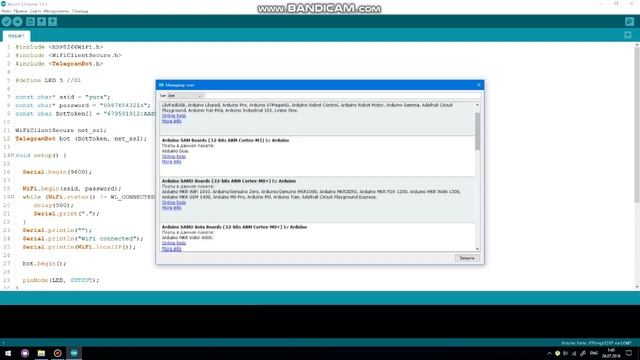Screen dimensions: 640x360
Task: Click code line Serial.begin(9600);
Action: (57, 172)
